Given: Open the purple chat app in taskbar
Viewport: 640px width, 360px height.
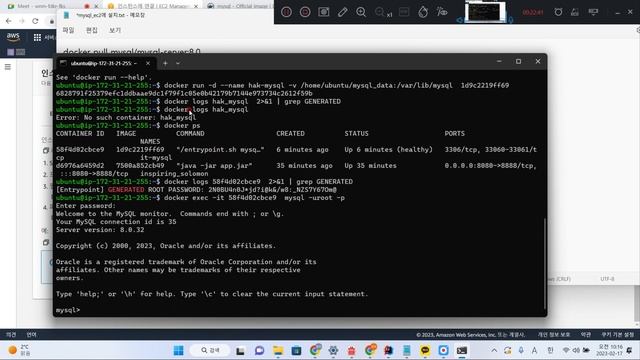Looking at the screenshot, I should click(x=260, y=350).
